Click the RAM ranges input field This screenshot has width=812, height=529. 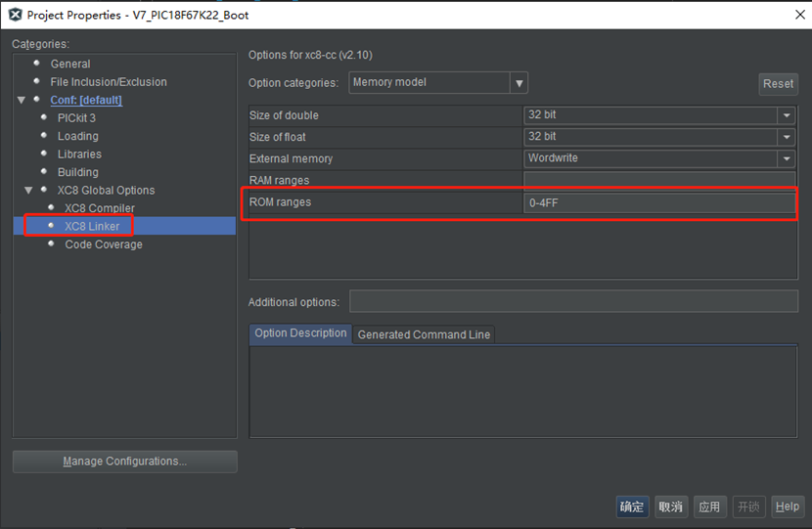[659, 180]
